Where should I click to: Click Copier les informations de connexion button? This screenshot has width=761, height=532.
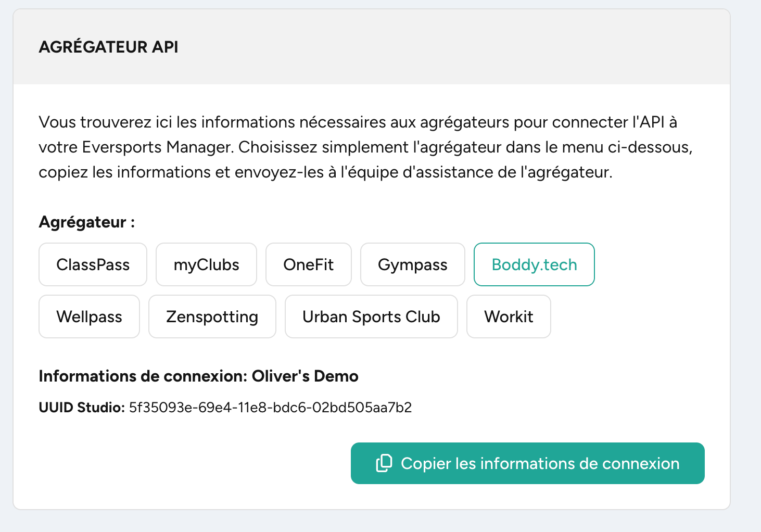click(x=527, y=463)
